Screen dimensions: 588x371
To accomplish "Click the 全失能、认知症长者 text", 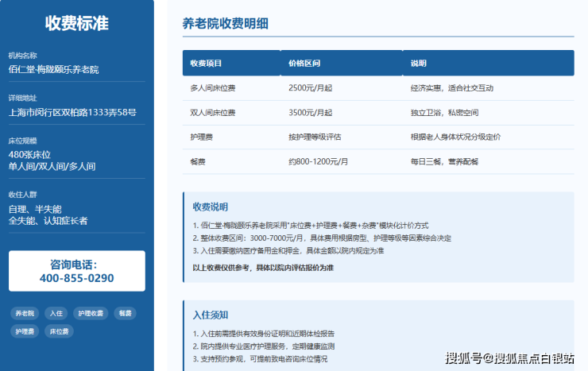I will click(x=48, y=220).
